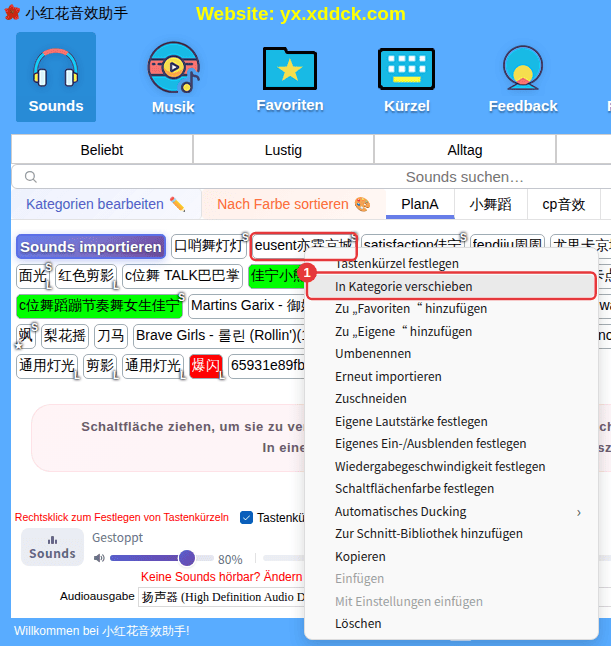This screenshot has height=646, width=611.
Task: Choose Zur Schnitt-Bibliothek hinzufügen
Action: click(x=451, y=534)
